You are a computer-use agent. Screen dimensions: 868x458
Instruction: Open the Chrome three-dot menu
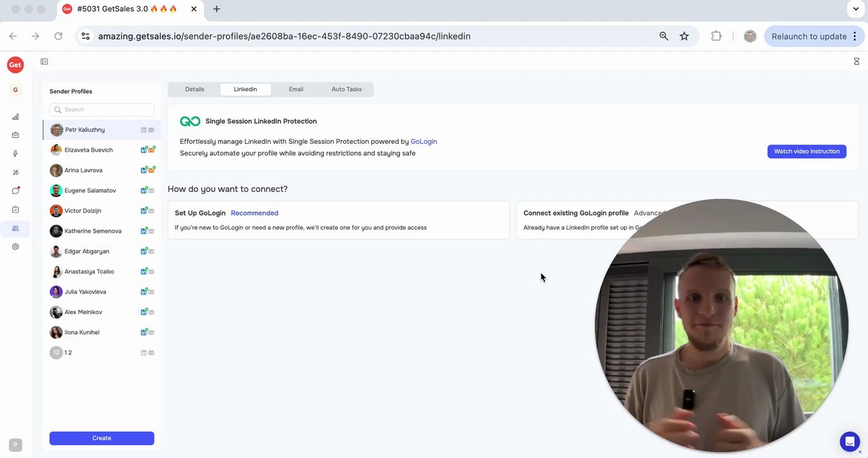point(855,36)
